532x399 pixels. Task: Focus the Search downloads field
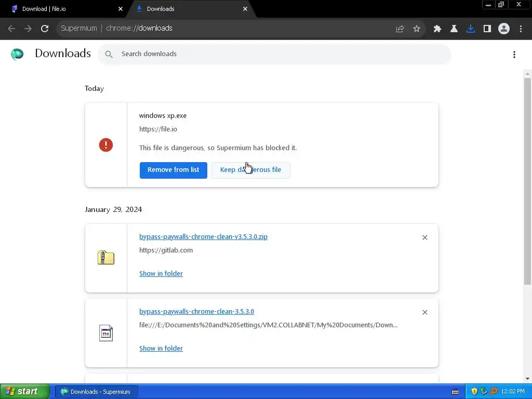coord(274,54)
